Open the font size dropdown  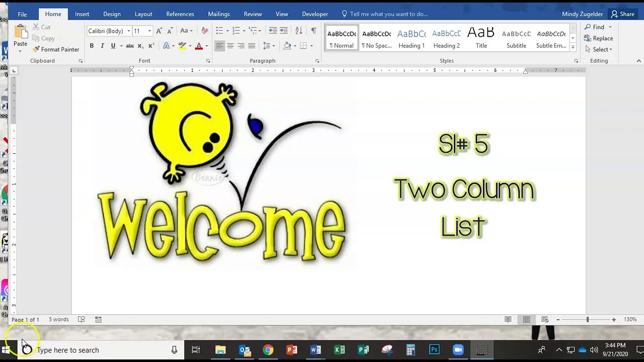point(149,31)
